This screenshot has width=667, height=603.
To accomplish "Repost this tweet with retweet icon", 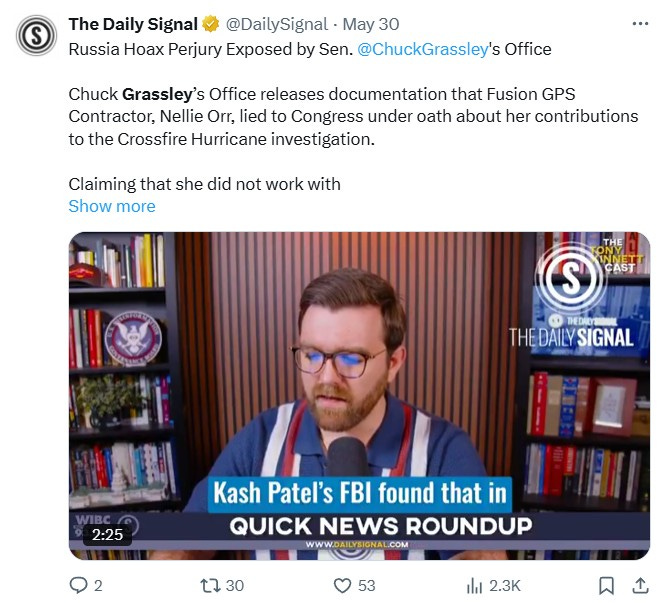I will pos(210,586).
